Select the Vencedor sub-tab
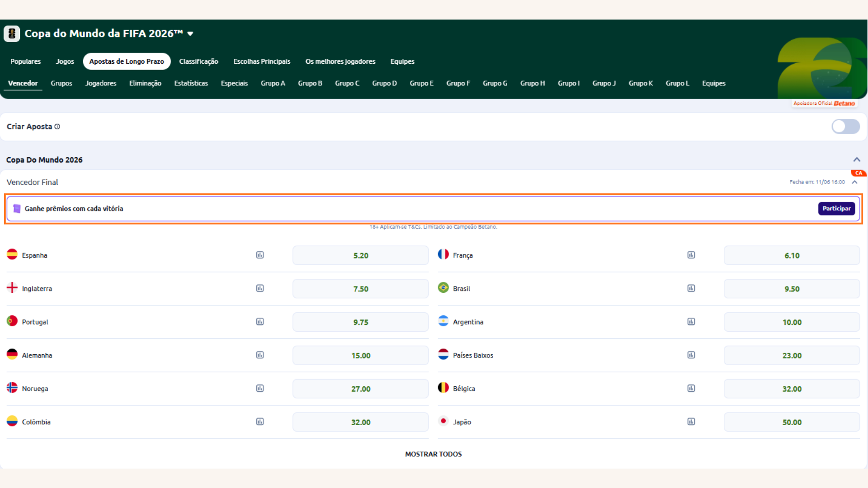 [23, 83]
